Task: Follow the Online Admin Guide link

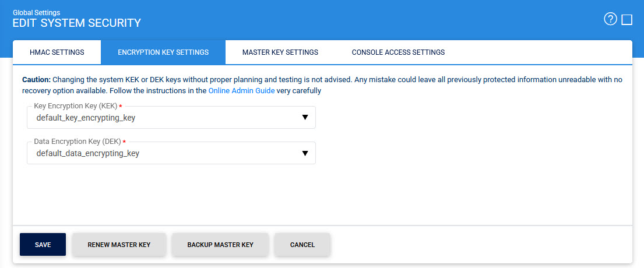Action: coord(241,91)
